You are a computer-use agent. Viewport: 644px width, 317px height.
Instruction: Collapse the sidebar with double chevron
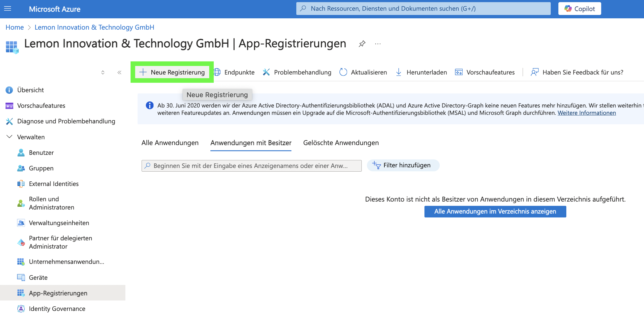click(x=119, y=72)
